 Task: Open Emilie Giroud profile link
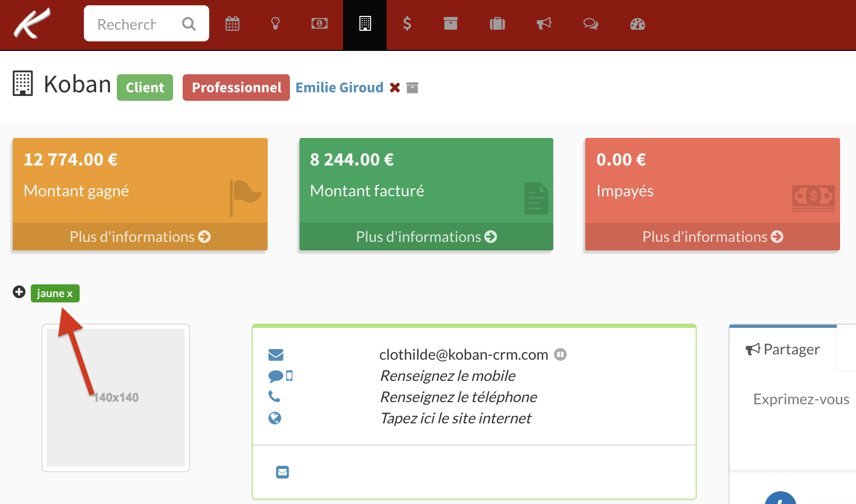click(x=339, y=88)
